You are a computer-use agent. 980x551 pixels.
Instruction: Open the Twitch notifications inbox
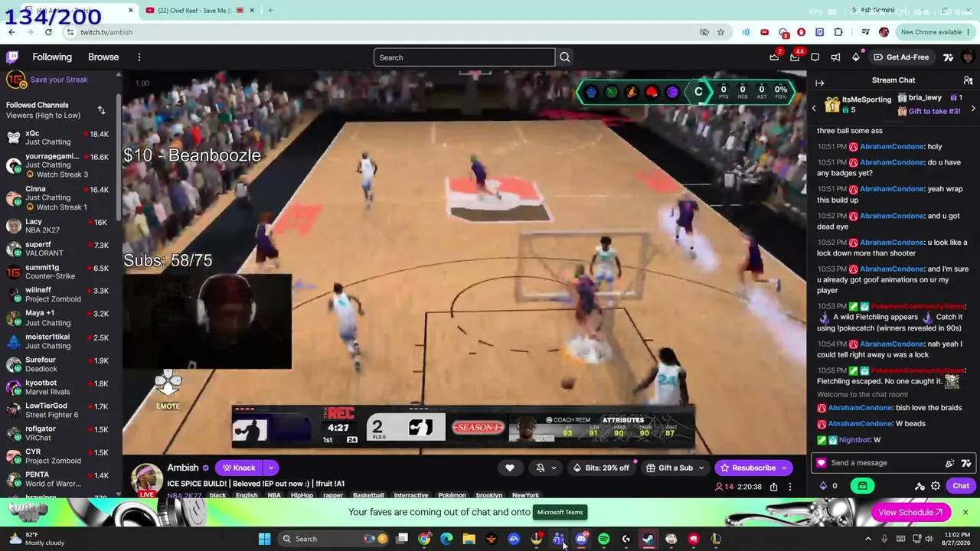(795, 57)
